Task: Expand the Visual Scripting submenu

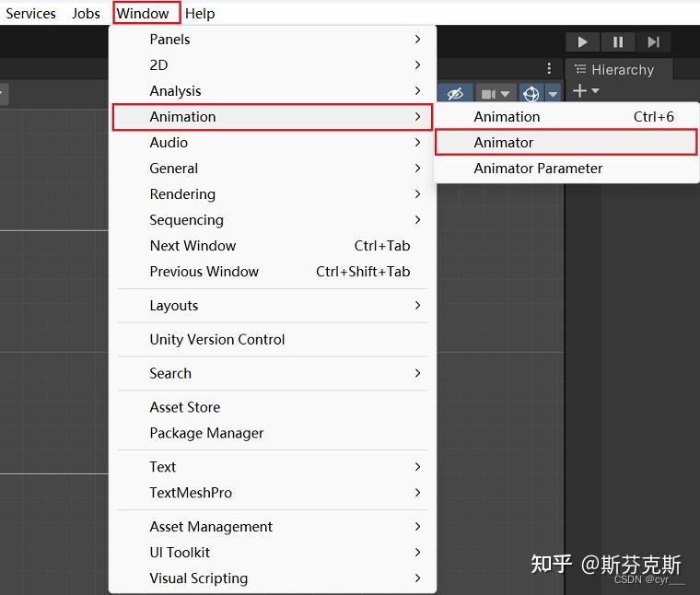Action: coord(273,579)
